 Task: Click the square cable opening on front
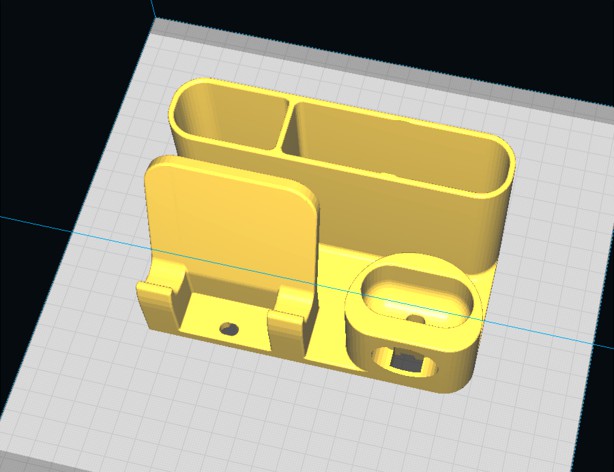(405, 359)
